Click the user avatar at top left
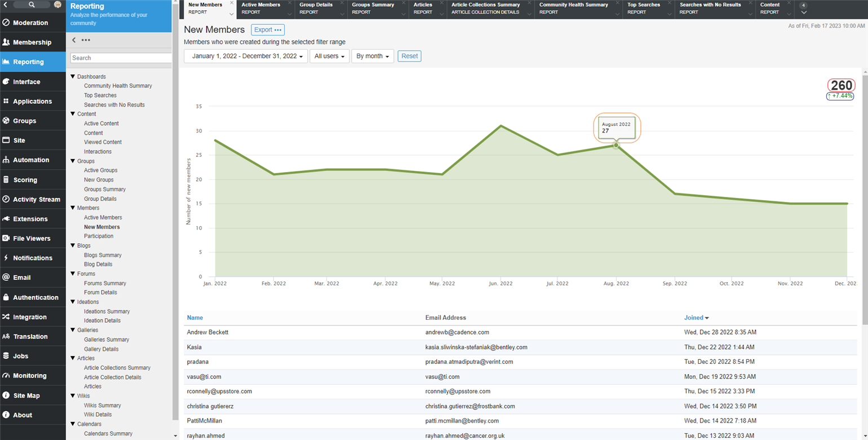This screenshot has width=868, height=440. [x=57, y=5]
